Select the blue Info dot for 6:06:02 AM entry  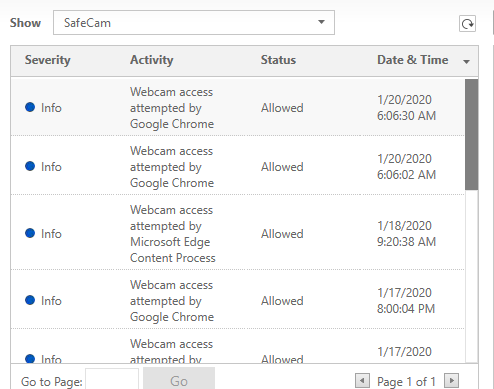(30, 166)
